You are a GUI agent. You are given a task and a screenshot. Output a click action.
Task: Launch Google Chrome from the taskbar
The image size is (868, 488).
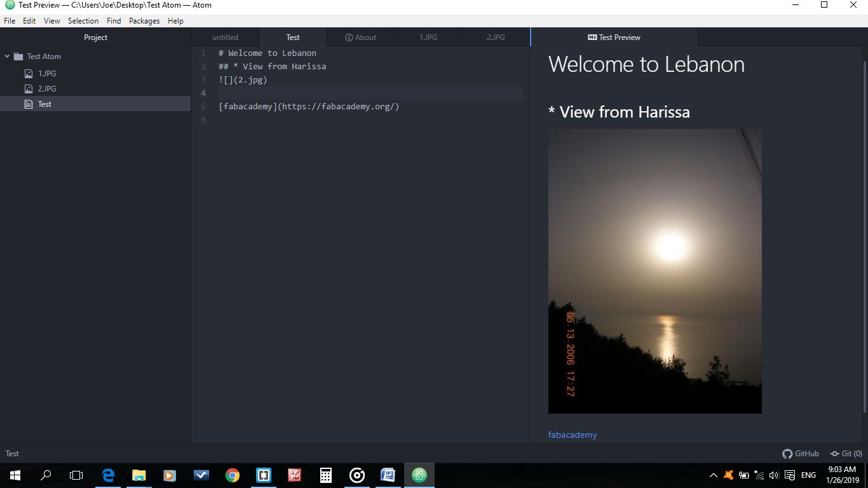(233, 475)
